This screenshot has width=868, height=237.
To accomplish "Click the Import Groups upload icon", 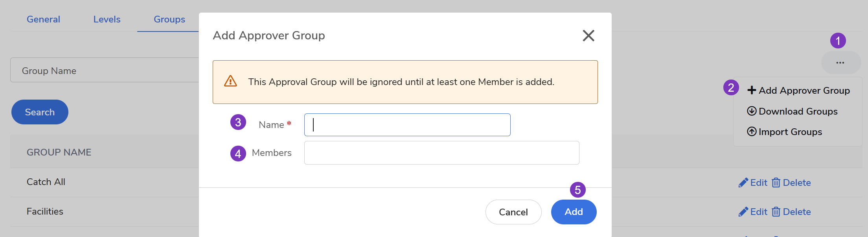I will pyautogui.click(x=752, y=131).
